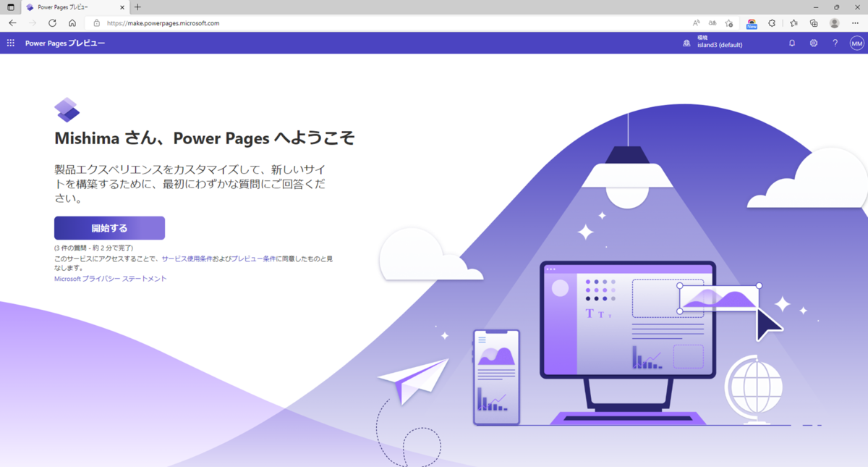Screen dimensions: 868x467
Task: Click the Power Pages logo
Action: pos(67,110)
